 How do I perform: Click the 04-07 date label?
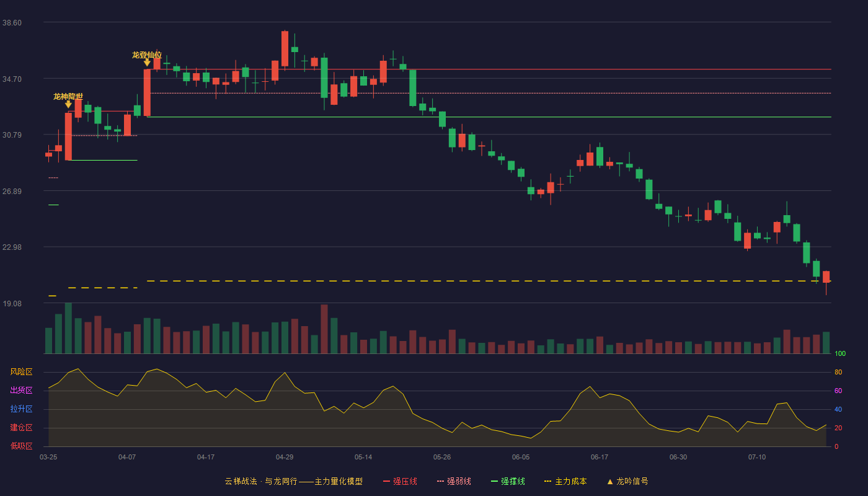127,457
